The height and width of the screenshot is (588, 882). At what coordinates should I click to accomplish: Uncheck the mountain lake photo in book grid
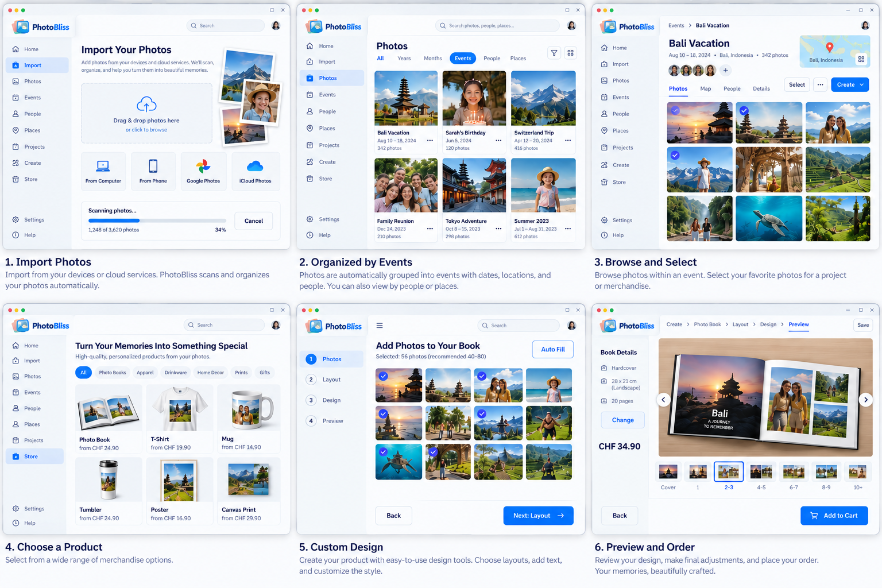click(x=482, y=413)
